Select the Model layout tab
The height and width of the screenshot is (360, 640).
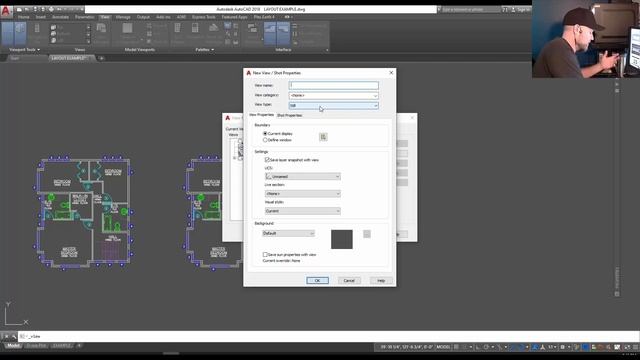pos(13,346)
